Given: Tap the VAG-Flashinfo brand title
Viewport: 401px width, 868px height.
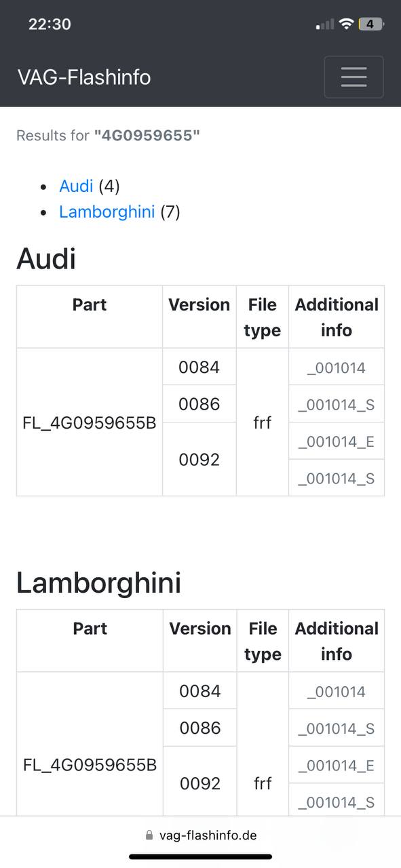Looking at the screenshot, I should coord(84,77).
